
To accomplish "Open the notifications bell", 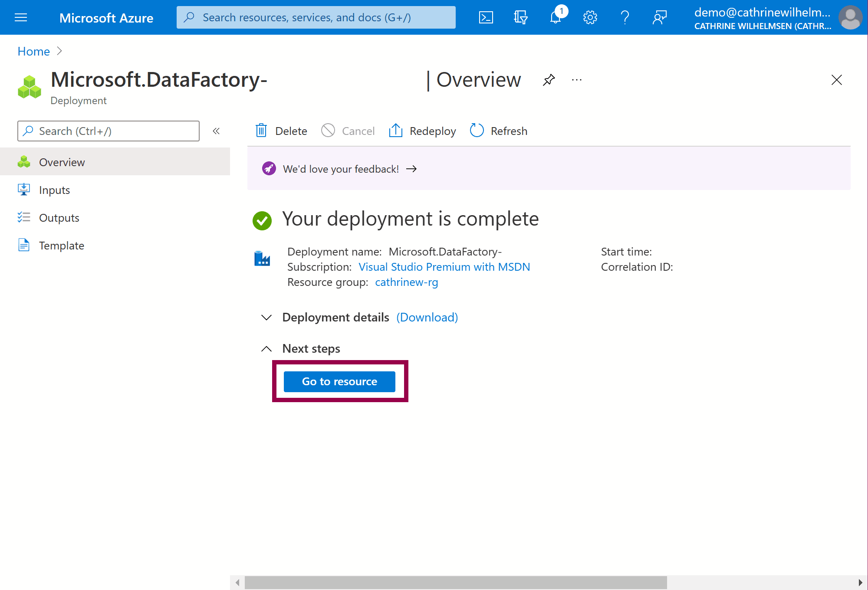I will [x=556, y=17].
